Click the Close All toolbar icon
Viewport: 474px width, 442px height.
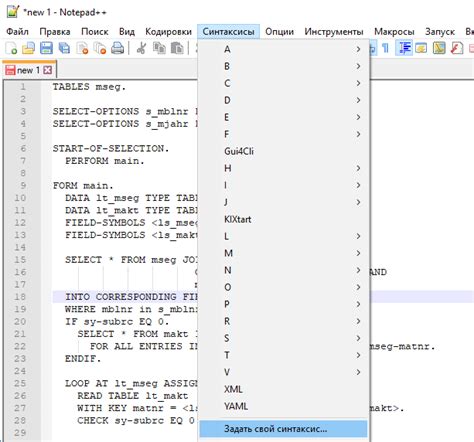tap(100, 48)
